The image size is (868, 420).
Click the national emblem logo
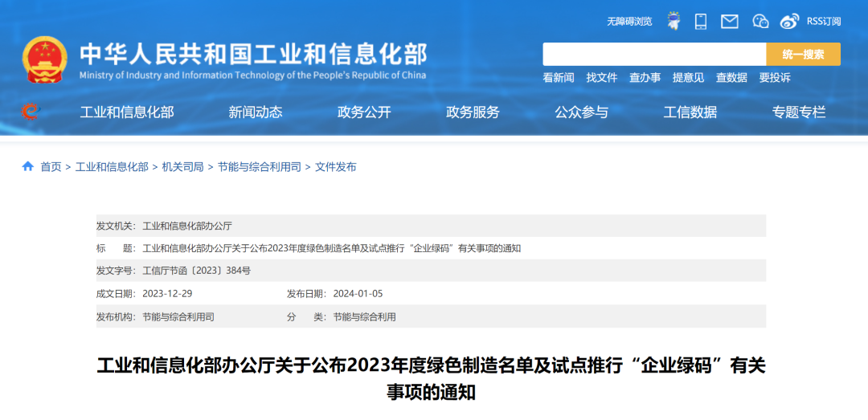tap(45, 59)
